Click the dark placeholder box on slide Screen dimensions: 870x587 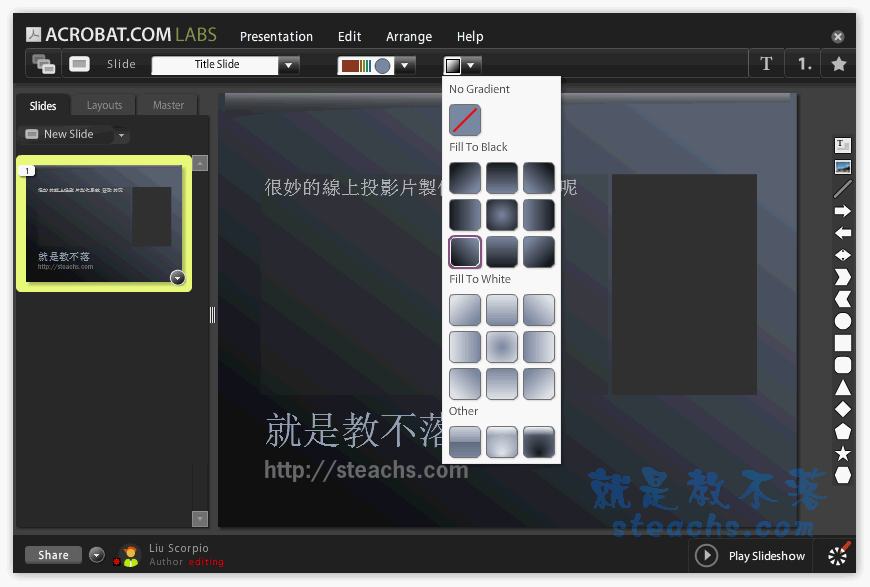684,285
